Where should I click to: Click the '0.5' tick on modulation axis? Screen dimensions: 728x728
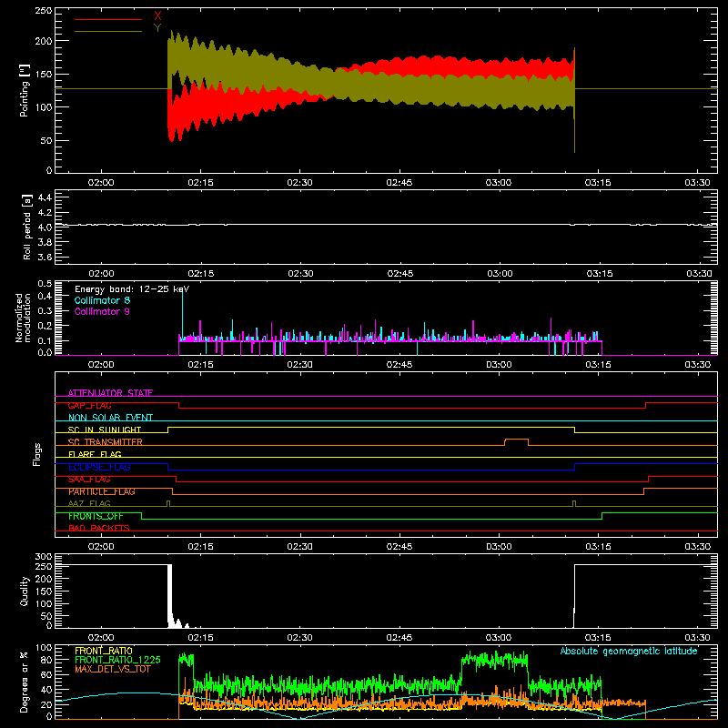[x=45, y=283]
